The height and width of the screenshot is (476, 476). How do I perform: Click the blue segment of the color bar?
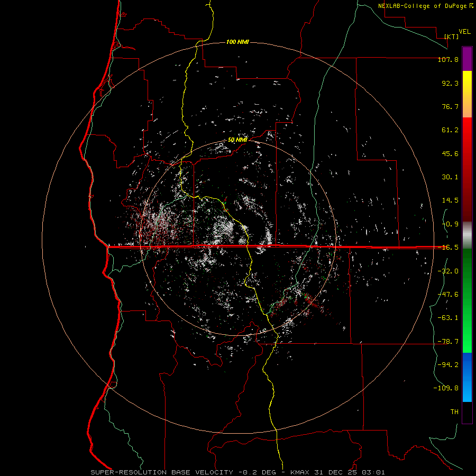coord(467,377)
